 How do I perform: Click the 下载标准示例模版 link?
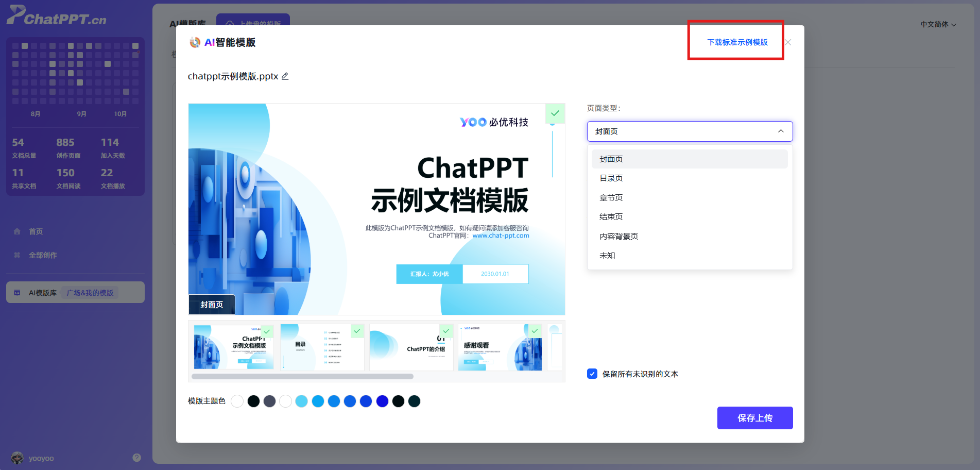coord(737,42)
